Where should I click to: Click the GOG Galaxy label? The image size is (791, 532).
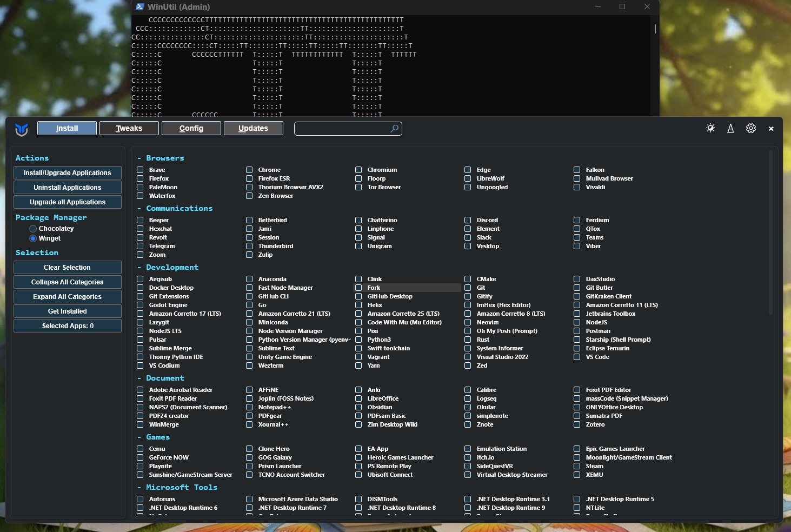(275, 457)
